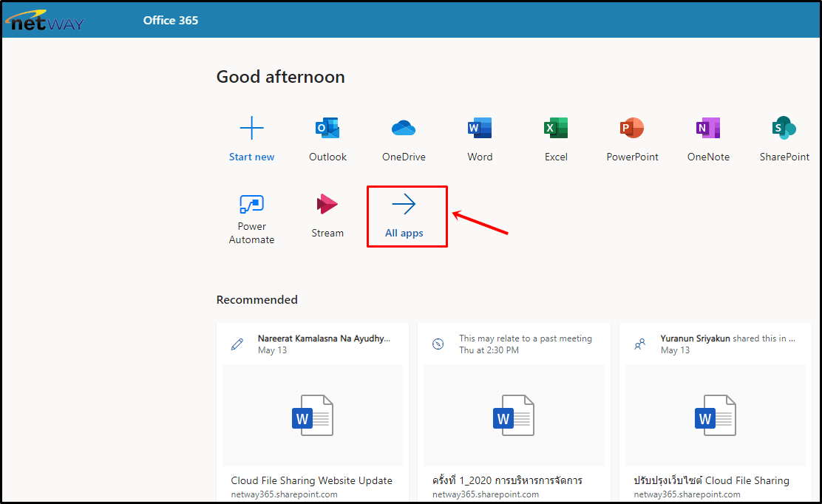Launch the Excel app
The height and width of the screenshot is (504, 822).
(556, 129)
